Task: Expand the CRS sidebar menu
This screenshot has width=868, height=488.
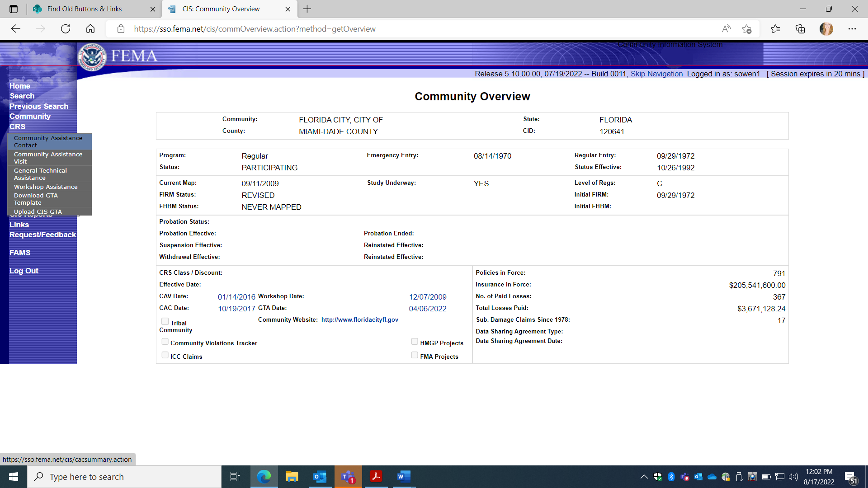Action: [18, 127]
